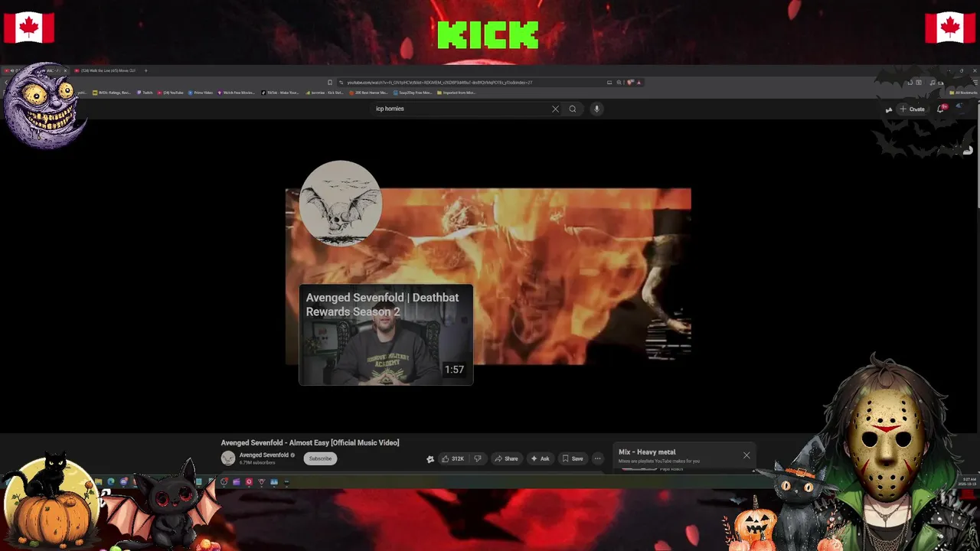Bookmark this page via address bar icon

(x=330, y=83)
